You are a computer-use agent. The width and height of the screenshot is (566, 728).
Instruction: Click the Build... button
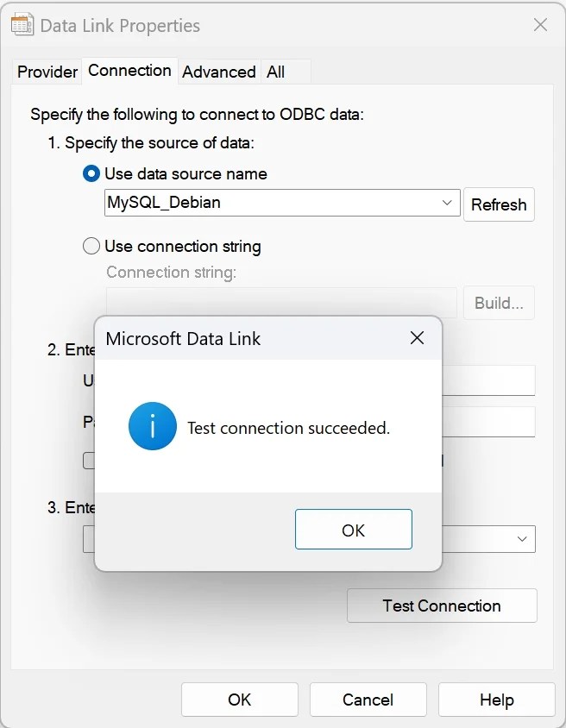click(x=499, y=303)
